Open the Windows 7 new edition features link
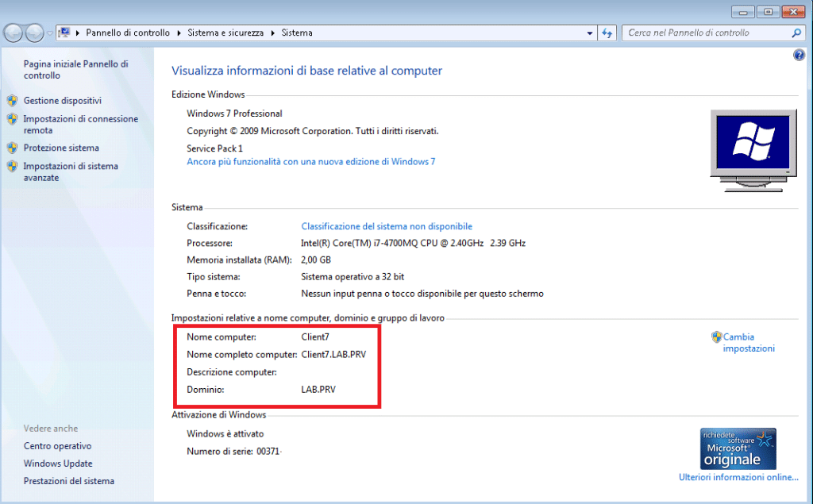The image size is (813, 504). 311,162
